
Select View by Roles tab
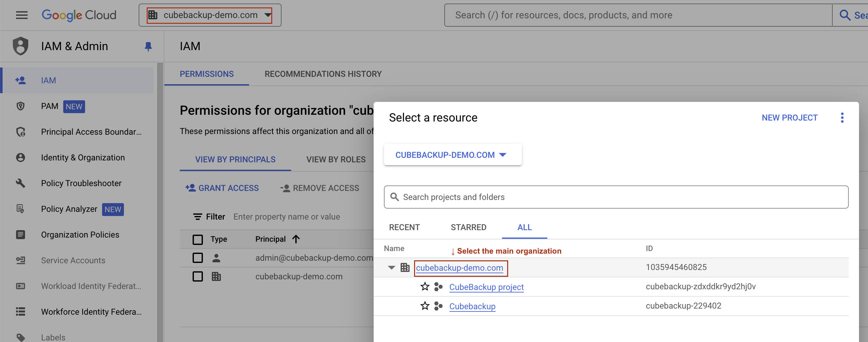(335, 159)
